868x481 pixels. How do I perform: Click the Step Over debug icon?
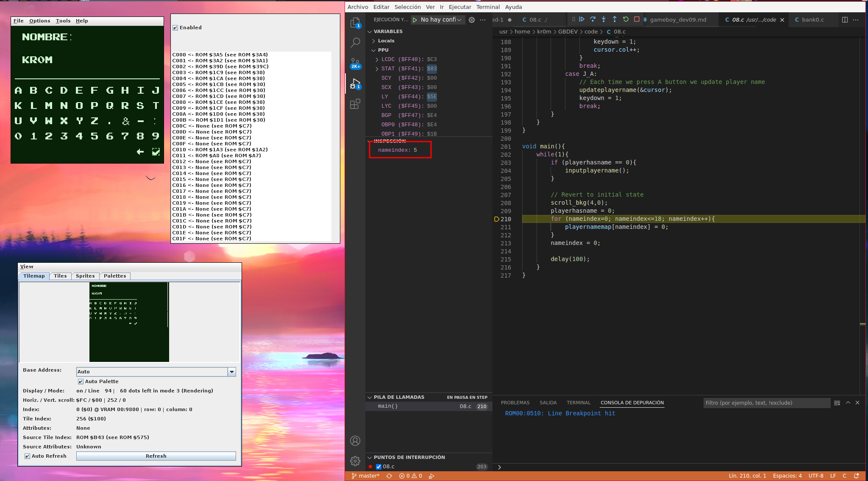pos(593,19)
